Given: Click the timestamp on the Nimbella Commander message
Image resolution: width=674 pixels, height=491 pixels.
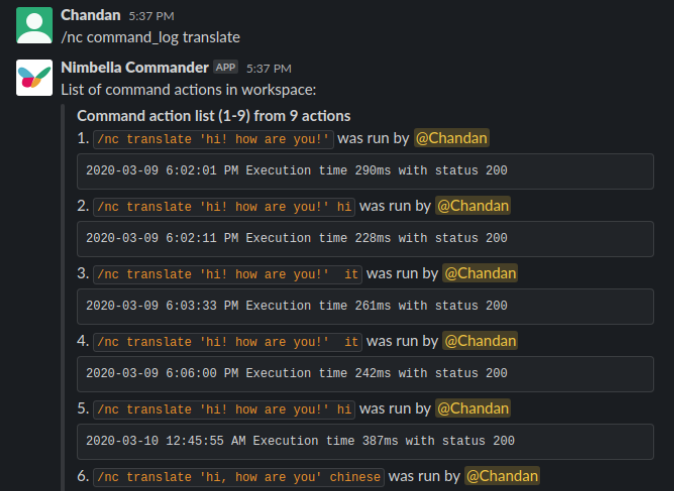Looking at the screenshot, I should (x=267, y=68).
